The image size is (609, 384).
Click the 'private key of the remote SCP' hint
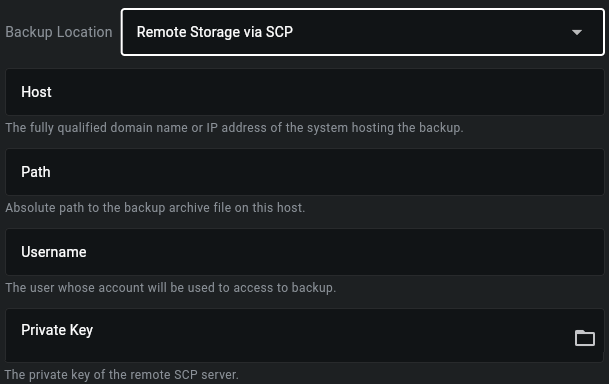[x=122, y=375]
